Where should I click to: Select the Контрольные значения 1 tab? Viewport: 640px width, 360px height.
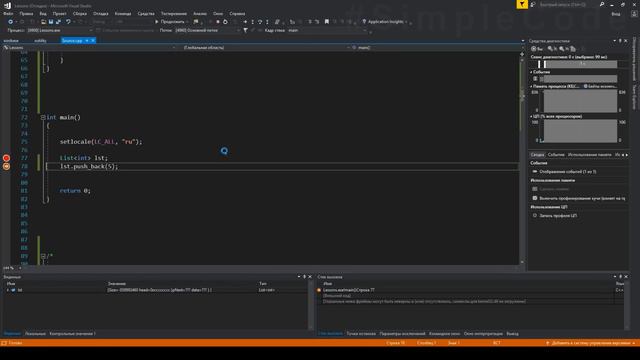pos(73,334)
